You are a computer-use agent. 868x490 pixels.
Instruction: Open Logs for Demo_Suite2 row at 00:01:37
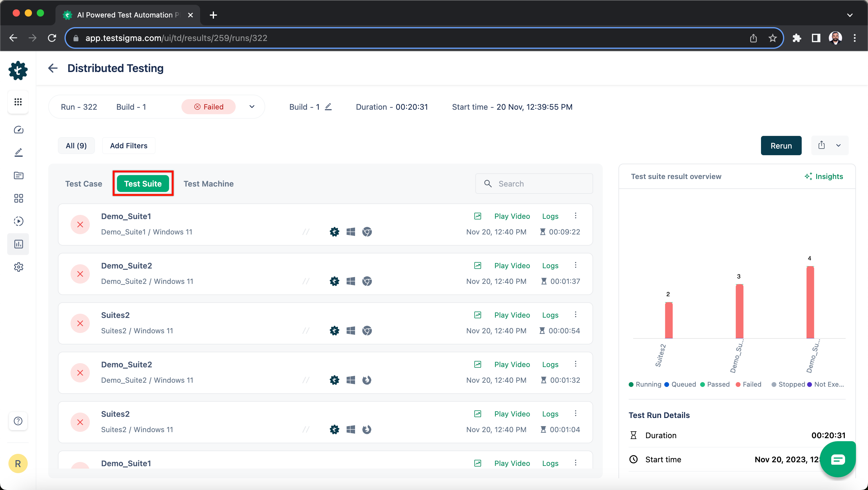(550, 265)
